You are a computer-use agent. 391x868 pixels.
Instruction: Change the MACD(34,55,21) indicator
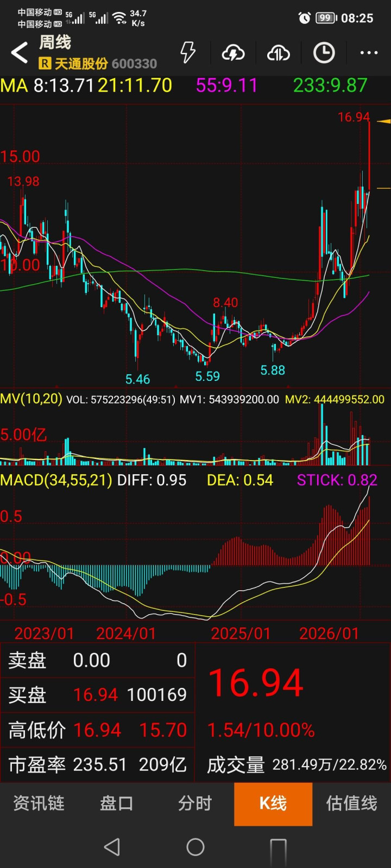[56, 480]
